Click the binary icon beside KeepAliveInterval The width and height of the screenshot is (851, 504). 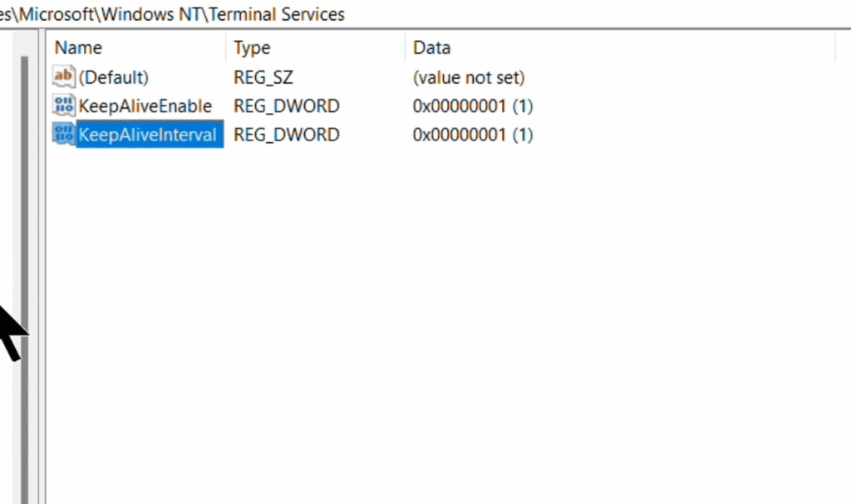[65, 134]
